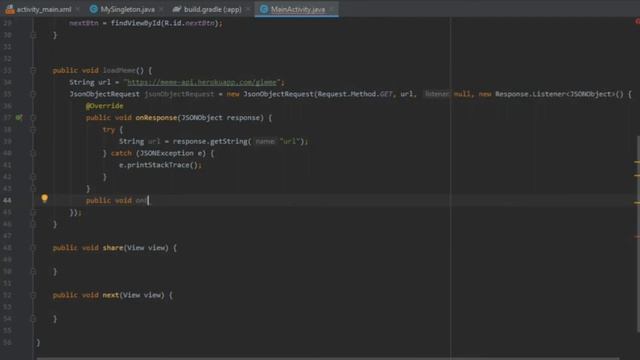Close the activity_main.xml tab
Viewport: 640px width, 360px height.
tap(78, 9)
